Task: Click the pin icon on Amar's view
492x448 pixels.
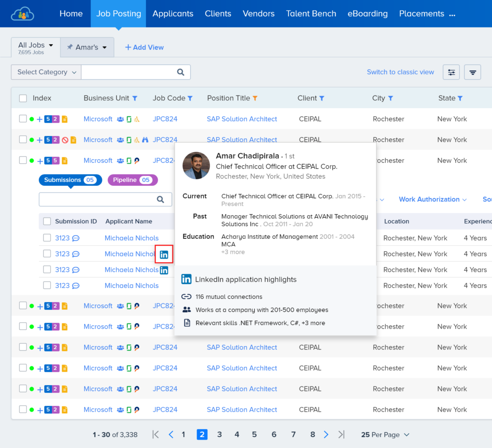Action: coord(70,47)
